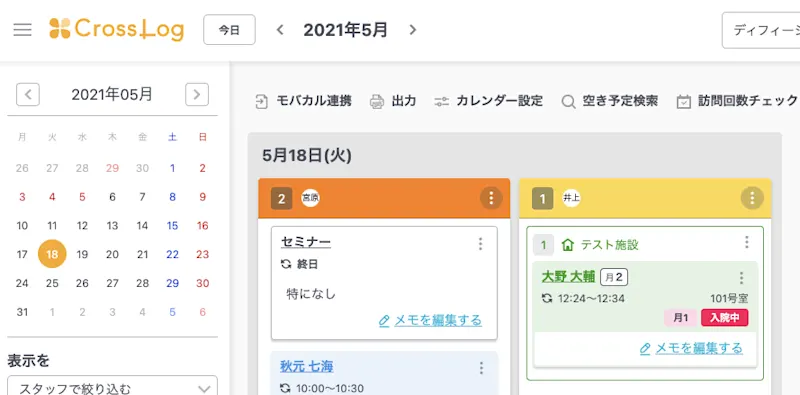Viewport: 800px width, 395px height.
Task: Open 宮原 column options menu
Action: tap(491, 198)
